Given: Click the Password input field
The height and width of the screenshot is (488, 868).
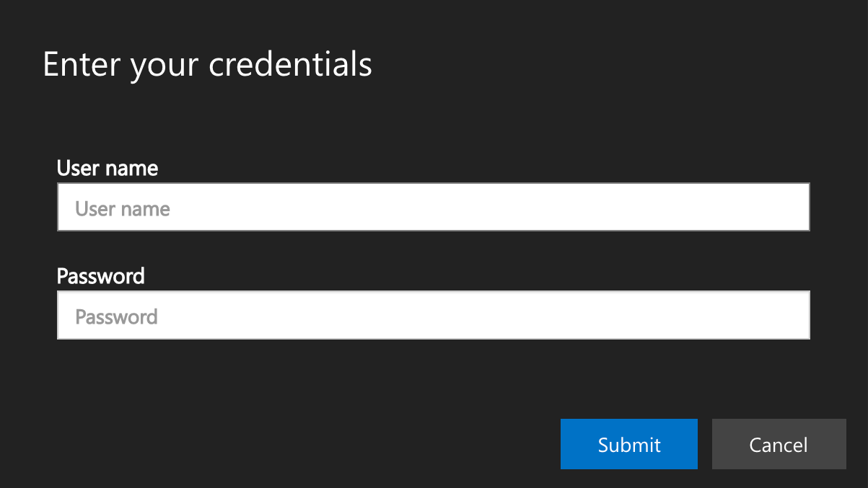Looking at the screenshot, I should coord(433,315).
